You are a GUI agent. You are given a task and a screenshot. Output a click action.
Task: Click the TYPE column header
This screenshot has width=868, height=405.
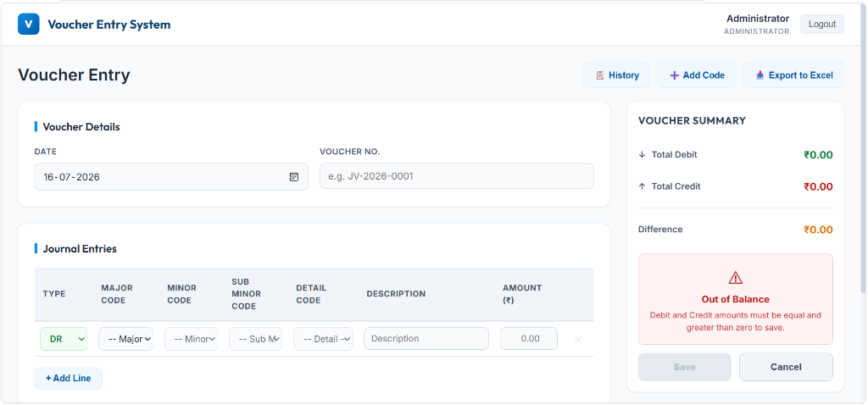[x=54, y=294]
